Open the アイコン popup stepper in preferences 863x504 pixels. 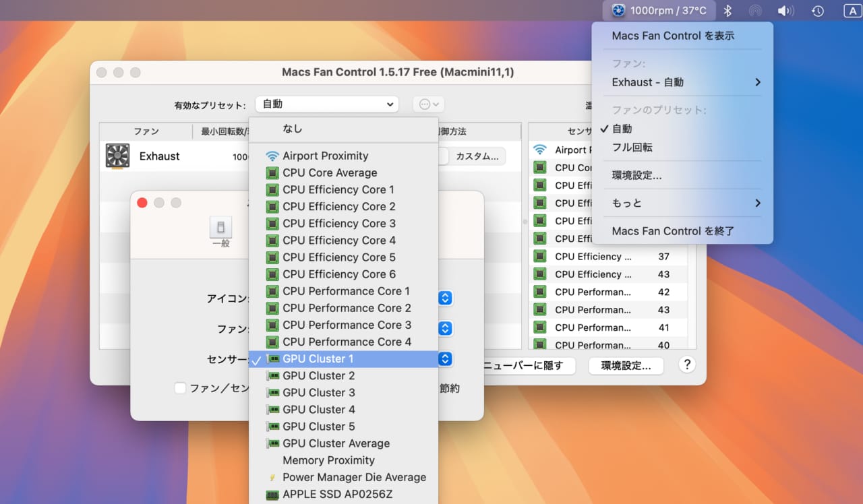tap(445, 298)
